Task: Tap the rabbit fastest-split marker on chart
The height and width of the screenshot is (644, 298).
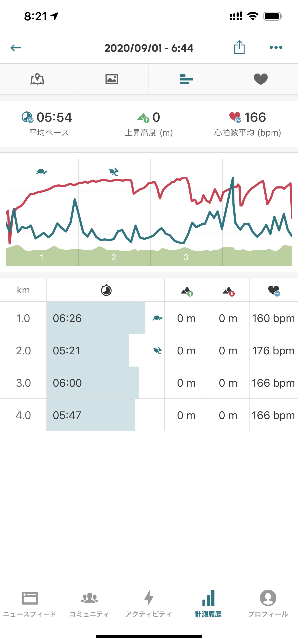Action: pyautogui.click(x=114, y=172)
